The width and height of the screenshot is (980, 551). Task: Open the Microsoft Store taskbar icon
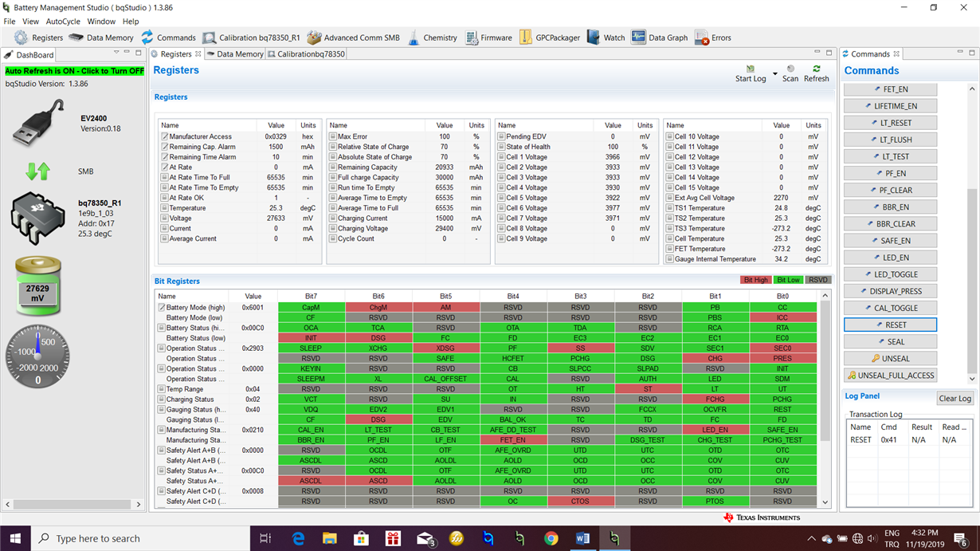(361, 539)
